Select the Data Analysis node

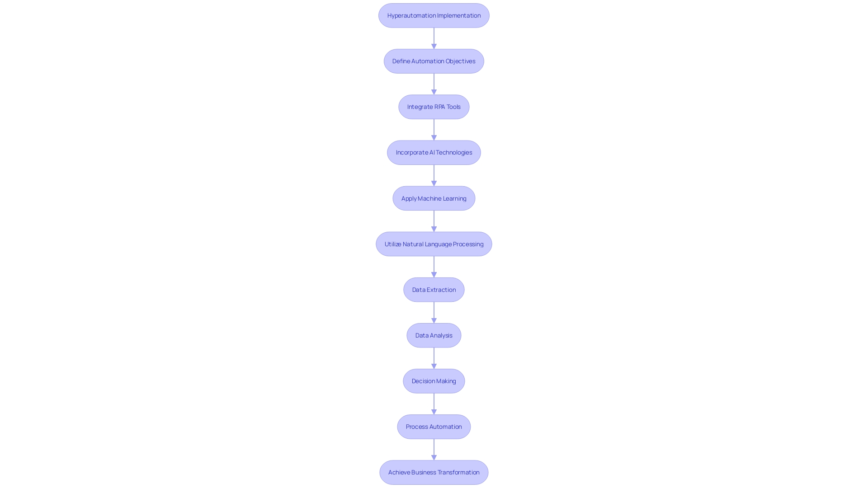click(x=434, y=335)
